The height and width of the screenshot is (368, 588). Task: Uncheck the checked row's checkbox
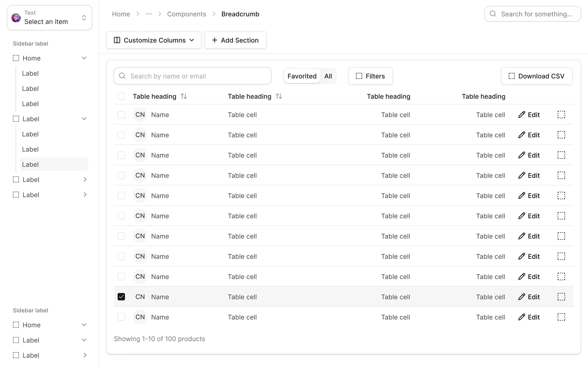[121, 297]
